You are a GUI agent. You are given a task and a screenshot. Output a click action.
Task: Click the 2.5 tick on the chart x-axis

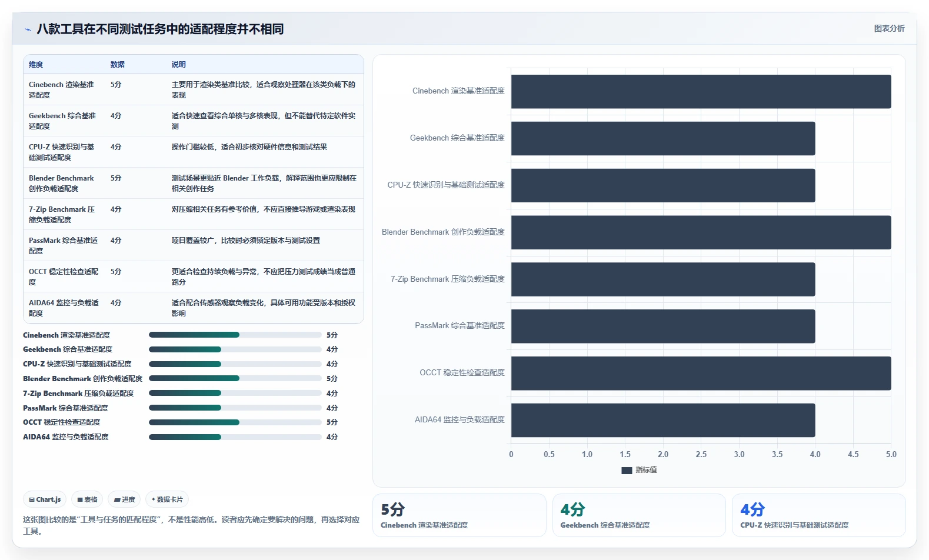pyautogui.click(x=701, y=454)
